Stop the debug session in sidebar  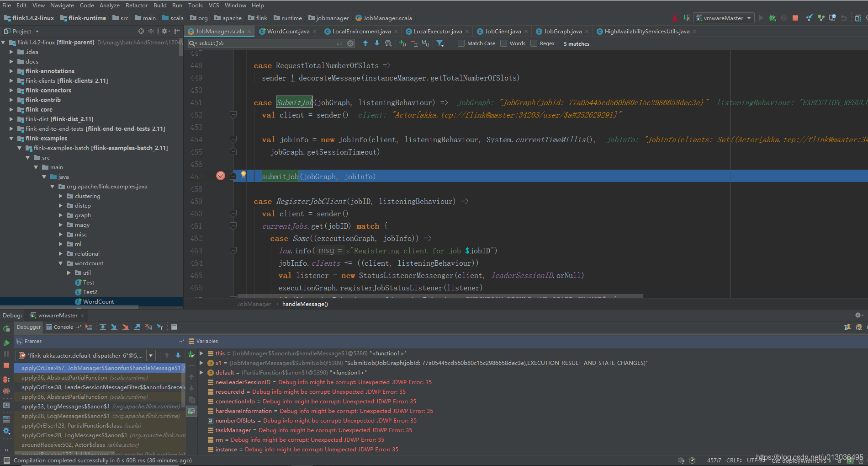6,365
